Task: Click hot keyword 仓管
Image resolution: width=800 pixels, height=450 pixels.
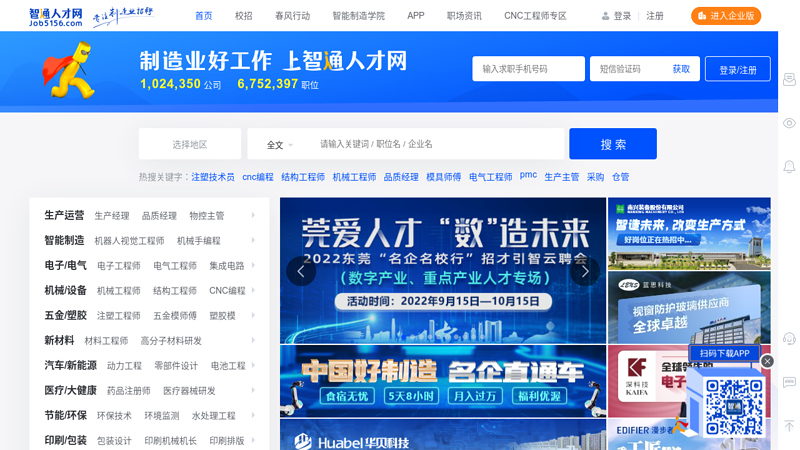Action: tap(620, 177)
